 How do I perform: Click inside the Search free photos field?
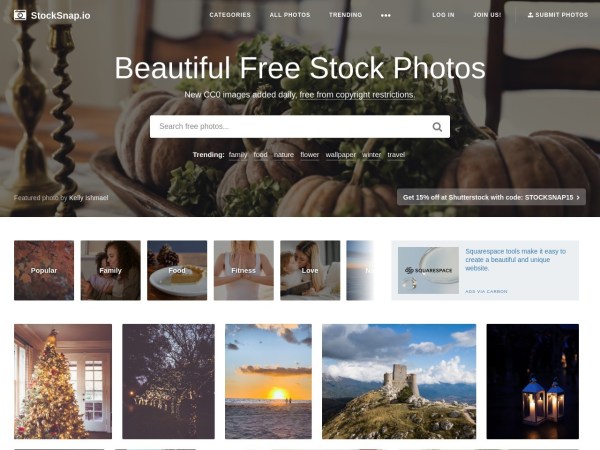291,127
